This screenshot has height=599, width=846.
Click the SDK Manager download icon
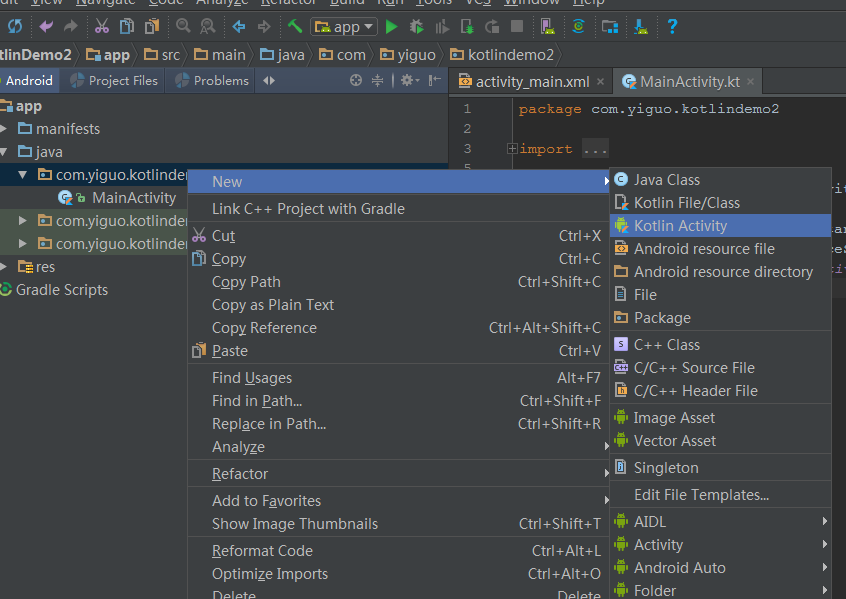[641, 26]
